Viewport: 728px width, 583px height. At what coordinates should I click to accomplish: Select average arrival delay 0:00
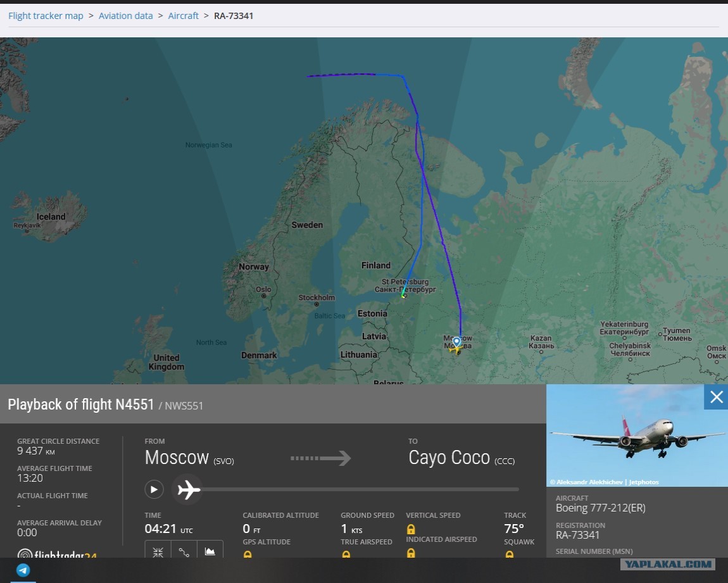coord(27,533)
